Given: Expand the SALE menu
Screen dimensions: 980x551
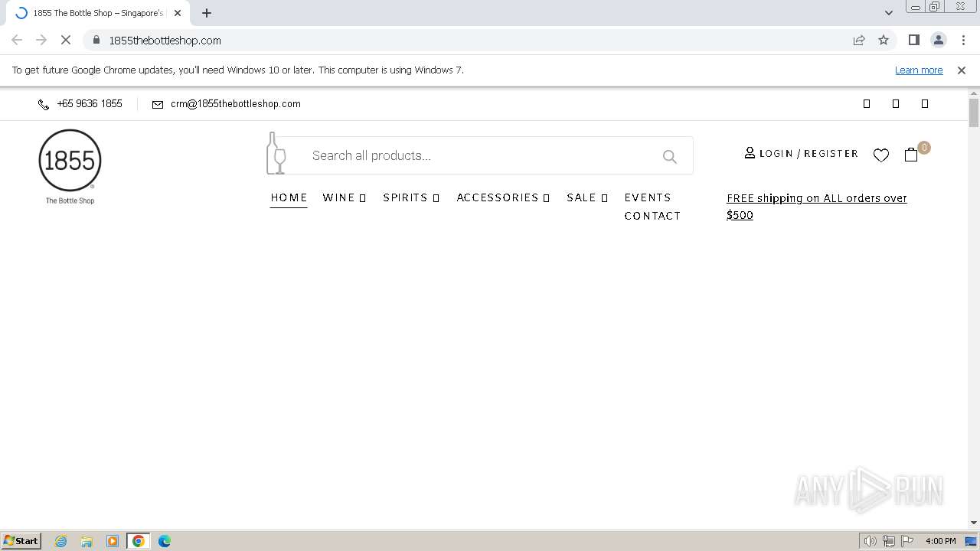Looking at the screenshot, I should tap(587, 197).
